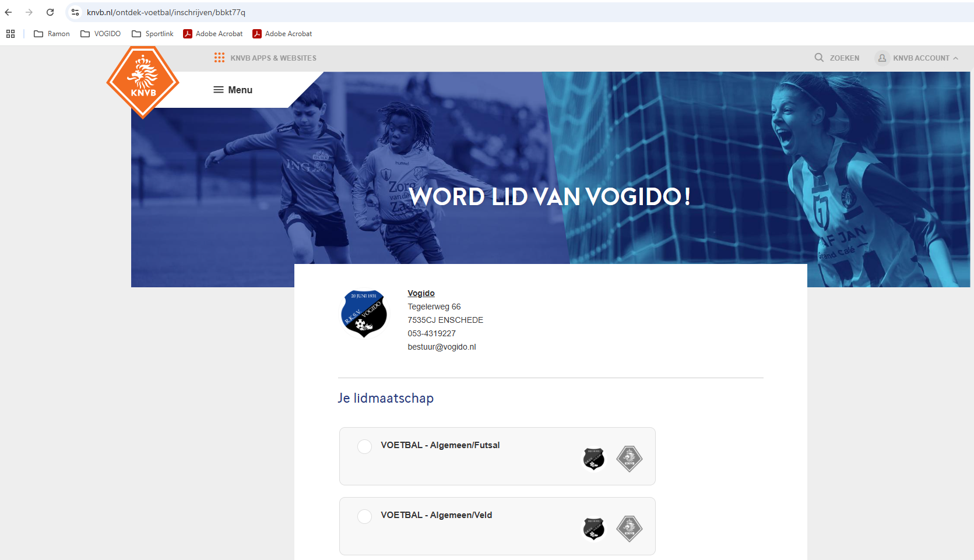Open the site information icon in address bar

(x=75, y=12)
